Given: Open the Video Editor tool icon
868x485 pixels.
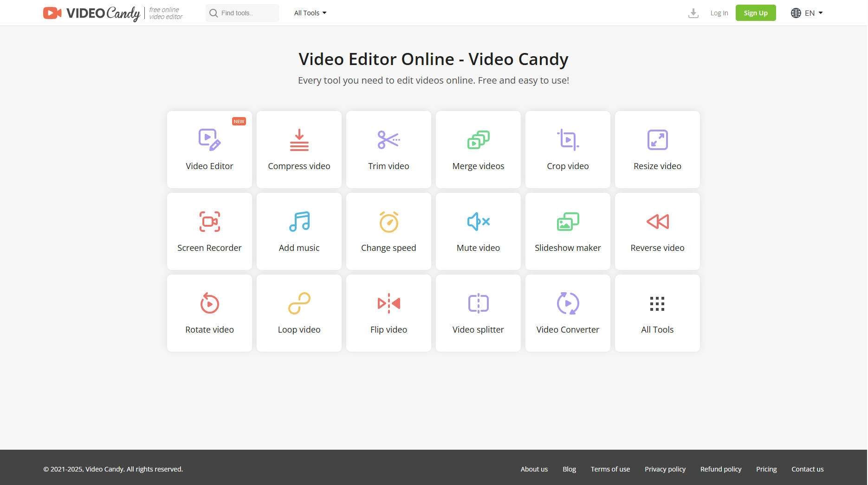Looking at the screenshot, I should pyautogui.click(x=209, y=140).
